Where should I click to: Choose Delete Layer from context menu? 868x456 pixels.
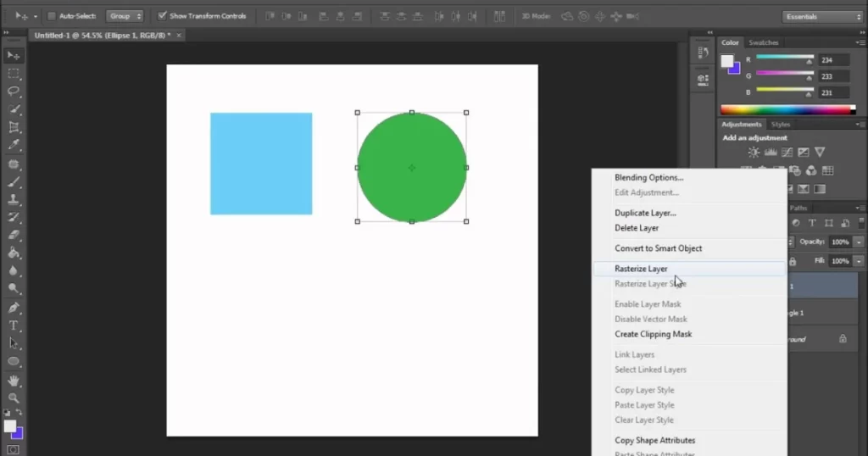637,228
